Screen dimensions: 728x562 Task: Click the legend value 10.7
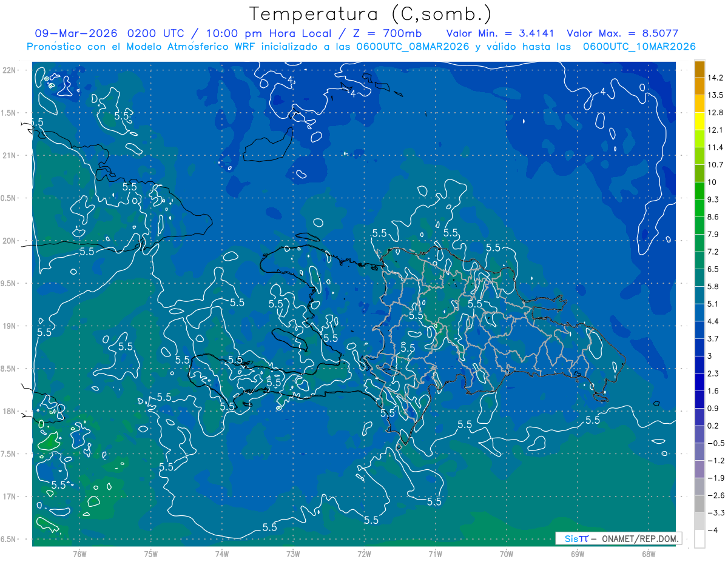pyautogui.click(x=715, y=165)
